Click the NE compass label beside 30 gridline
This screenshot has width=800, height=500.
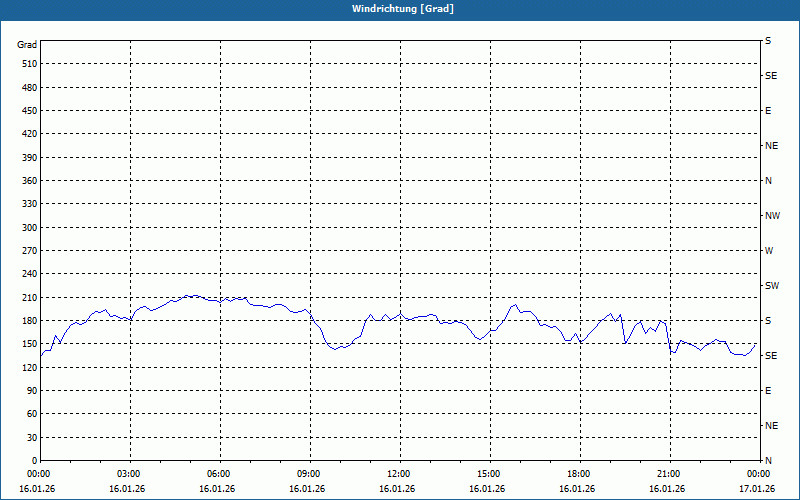tap(771, 426)
